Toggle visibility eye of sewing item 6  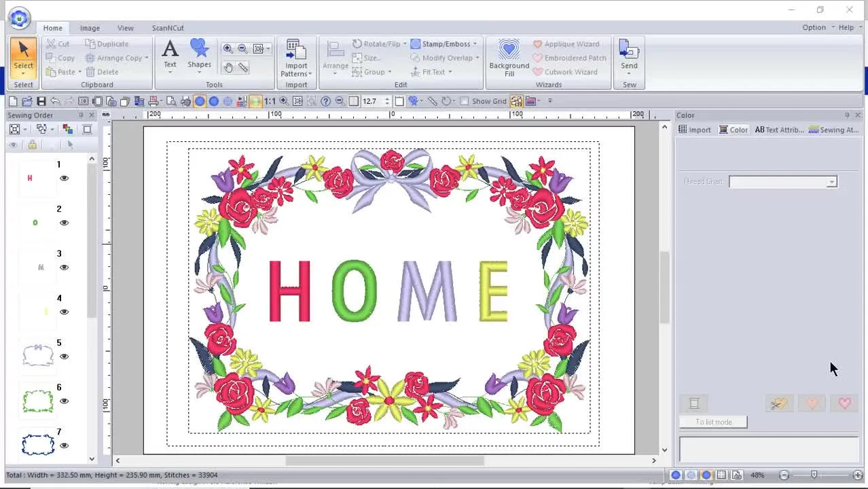(64, 401)
